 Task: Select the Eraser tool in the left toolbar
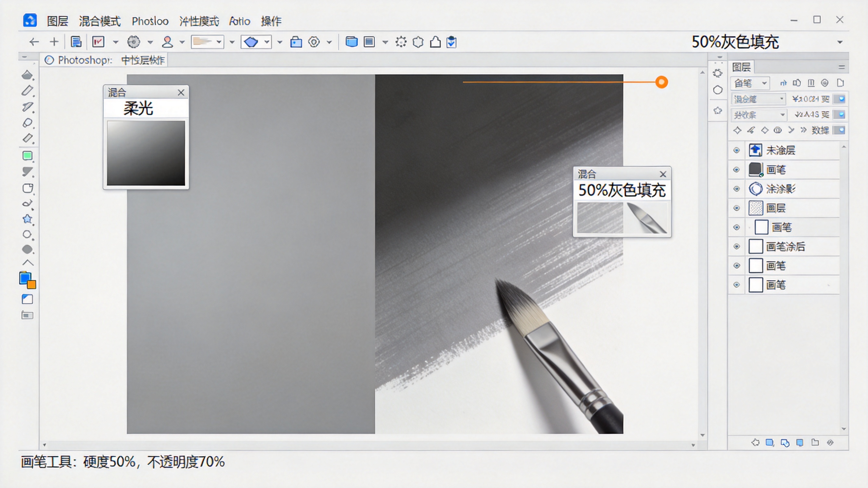pyautogui.click(x=28, y=138)
